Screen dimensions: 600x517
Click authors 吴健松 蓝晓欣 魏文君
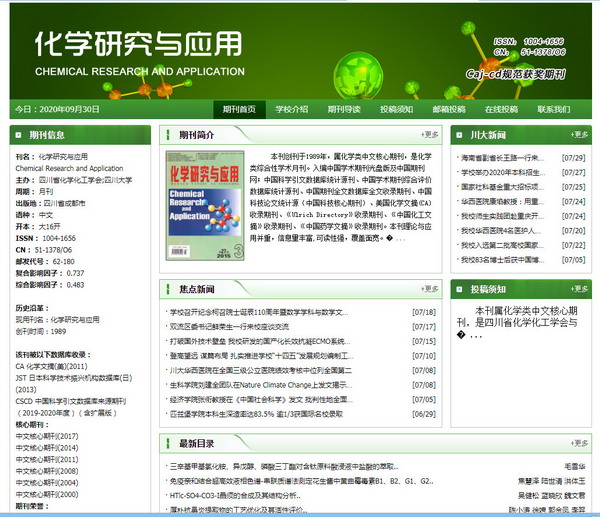552,496
